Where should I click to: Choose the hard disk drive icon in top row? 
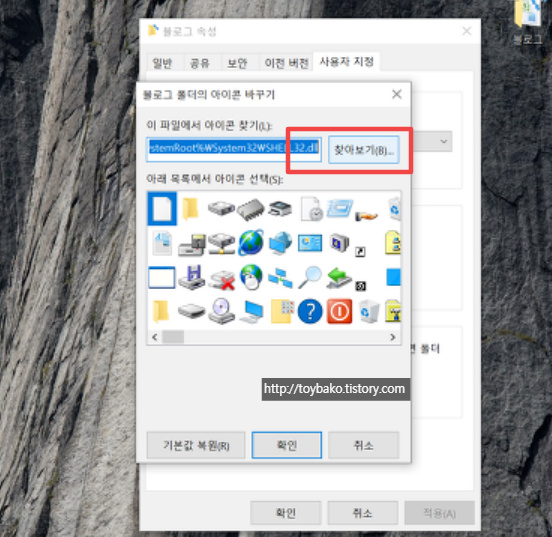(x=221, y=208)
